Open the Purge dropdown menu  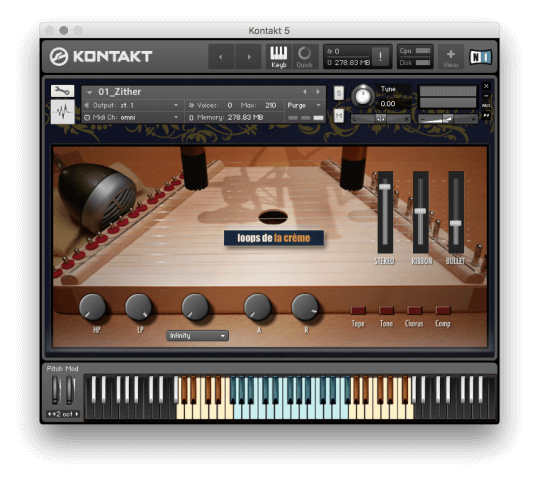pos(304,105)
